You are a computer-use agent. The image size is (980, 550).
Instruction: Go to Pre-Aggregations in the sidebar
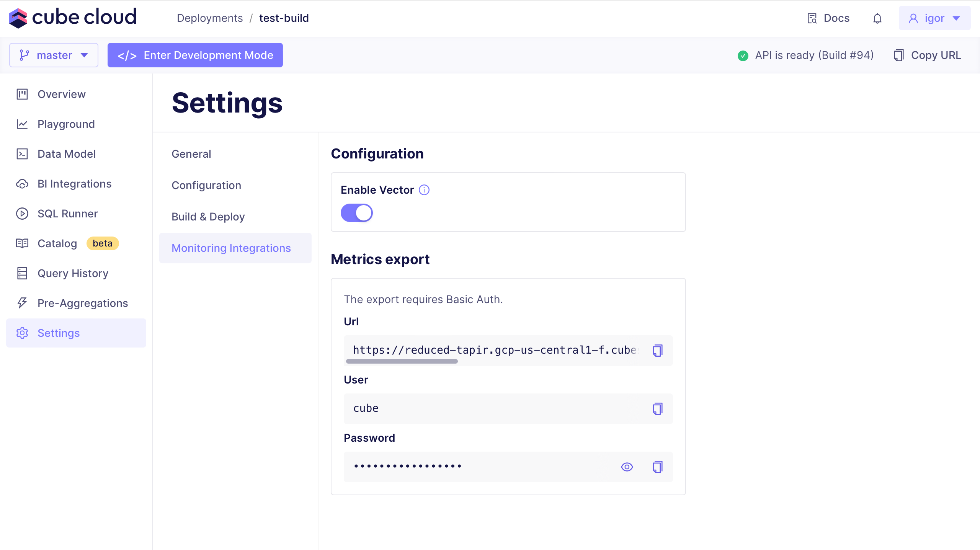point(83,303)
